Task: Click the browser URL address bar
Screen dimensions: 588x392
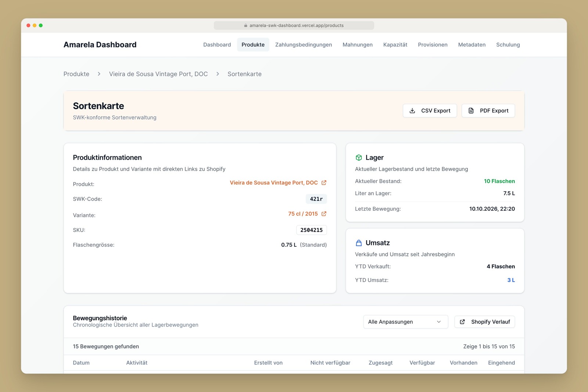Action: (294, 25)
